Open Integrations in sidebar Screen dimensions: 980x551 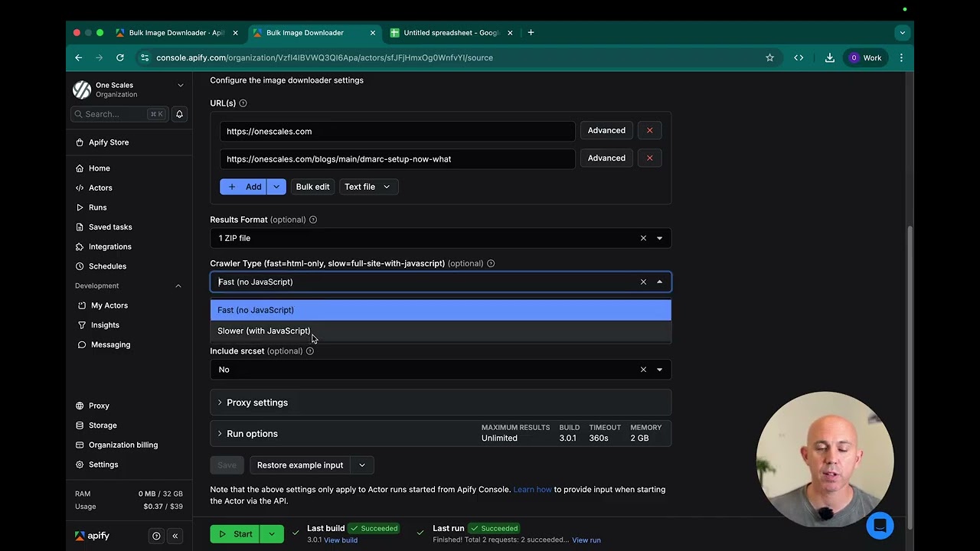[109, 246]
